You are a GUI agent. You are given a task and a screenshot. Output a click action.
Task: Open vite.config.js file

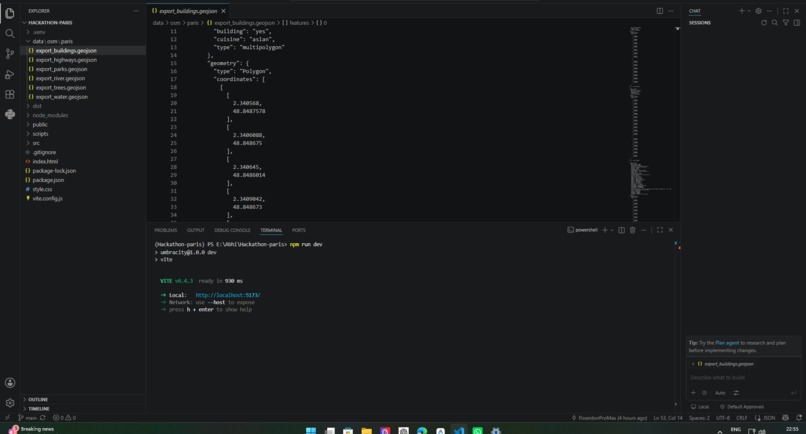click(x=47, y=198)
